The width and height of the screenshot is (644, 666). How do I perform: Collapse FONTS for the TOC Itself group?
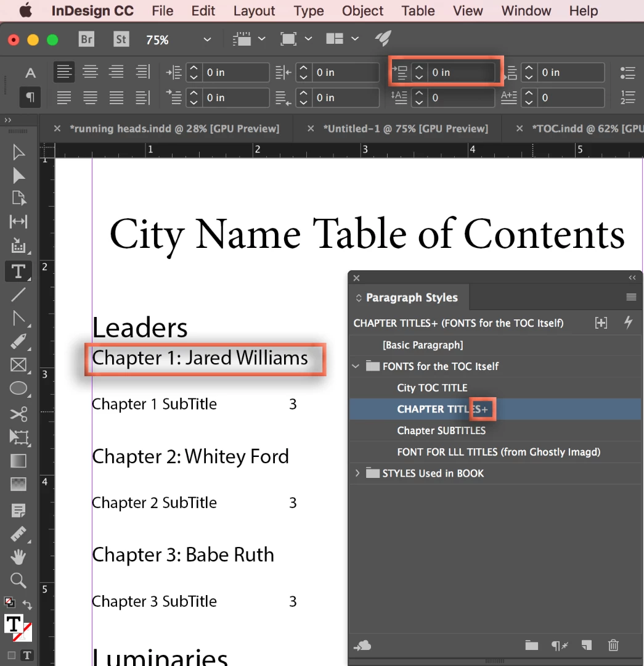pos(356,366)
